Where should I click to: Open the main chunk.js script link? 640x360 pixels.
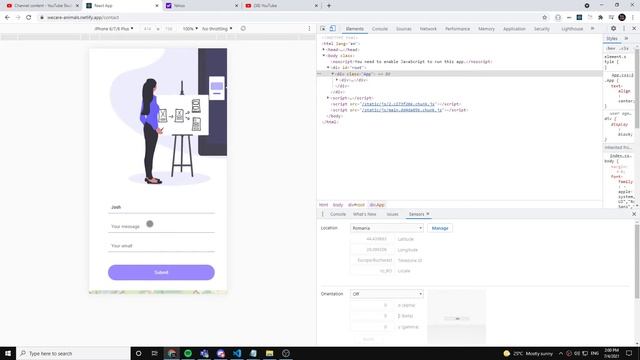[x=402, y=110]
